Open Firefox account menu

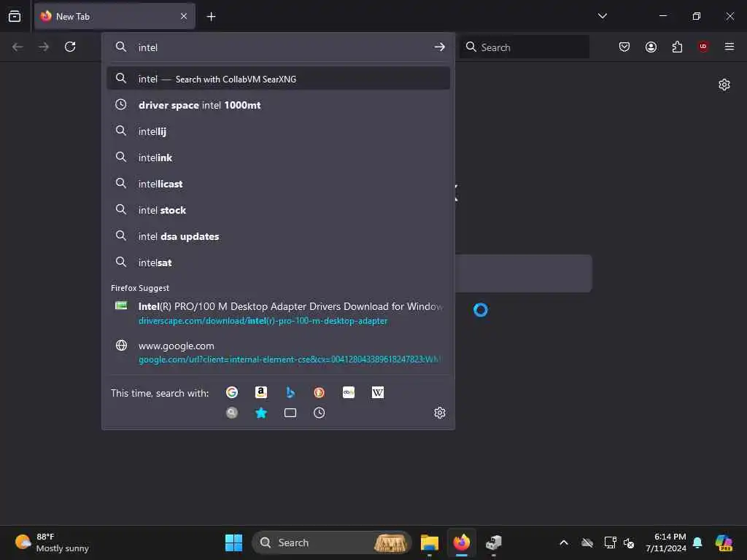pos(651,47)
